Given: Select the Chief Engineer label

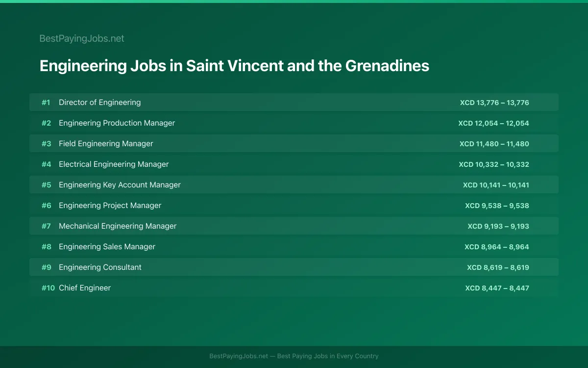Looking at the screenshot, I should (x=85, y=288).
